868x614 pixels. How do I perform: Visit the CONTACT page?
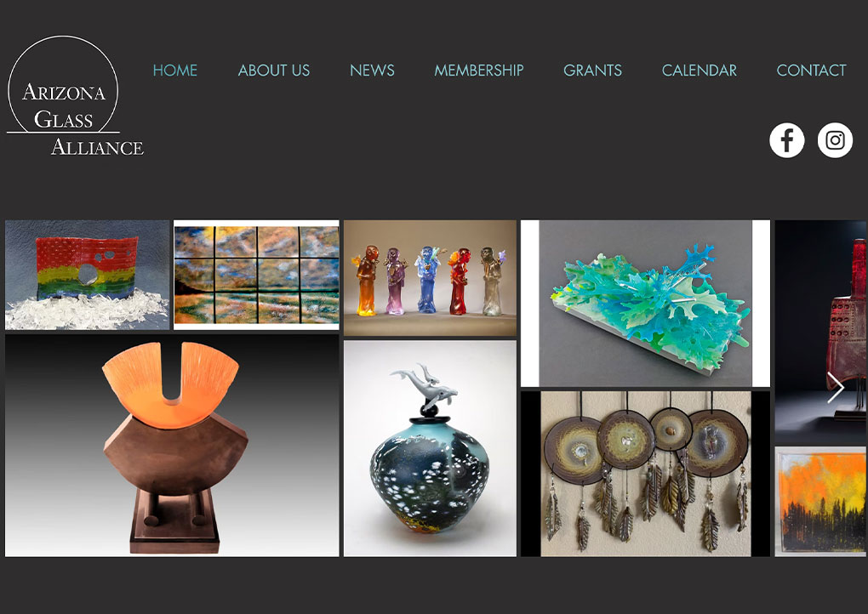pos(811,71)
